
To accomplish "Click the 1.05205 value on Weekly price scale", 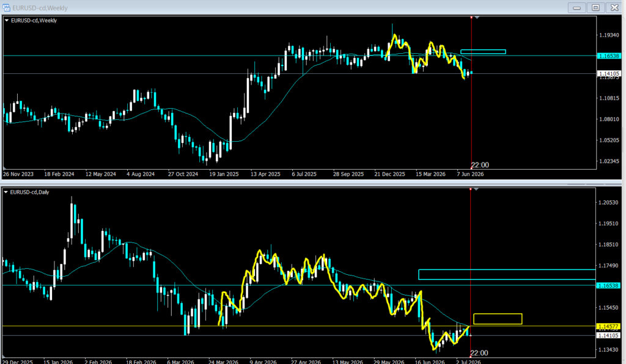I will point(609,140).
